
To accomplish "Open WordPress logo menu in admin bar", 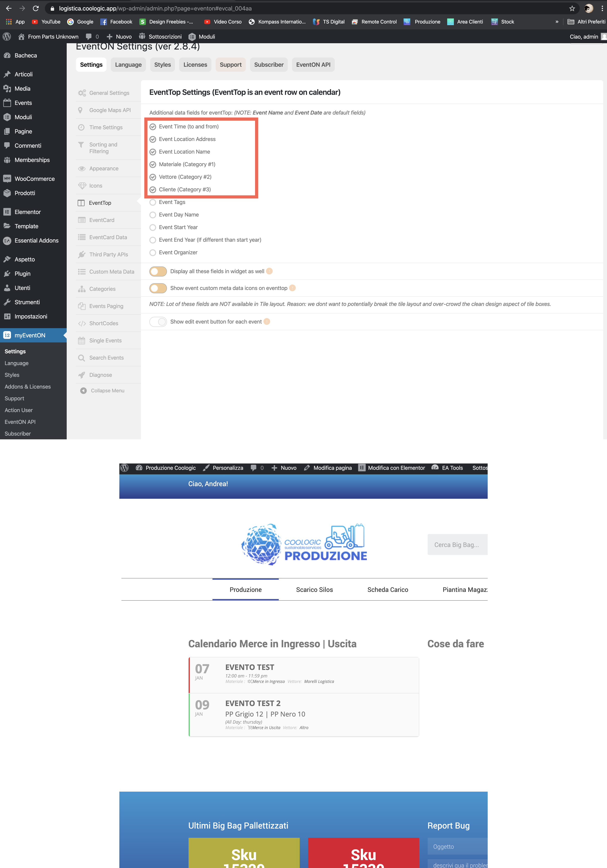I will (x=7, y=37).
